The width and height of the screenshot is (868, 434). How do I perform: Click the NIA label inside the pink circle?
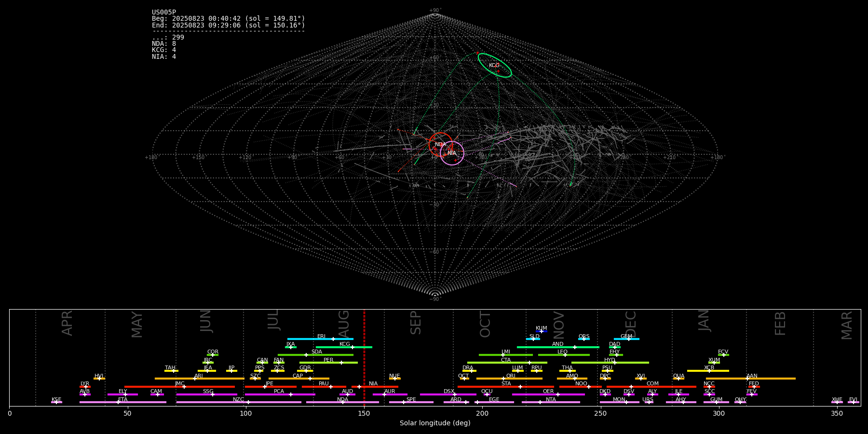(452, 153)
